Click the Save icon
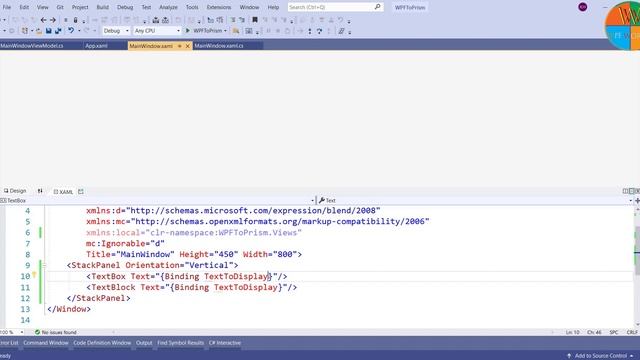This screenshot has width=640, height=360. coord(49,31)
